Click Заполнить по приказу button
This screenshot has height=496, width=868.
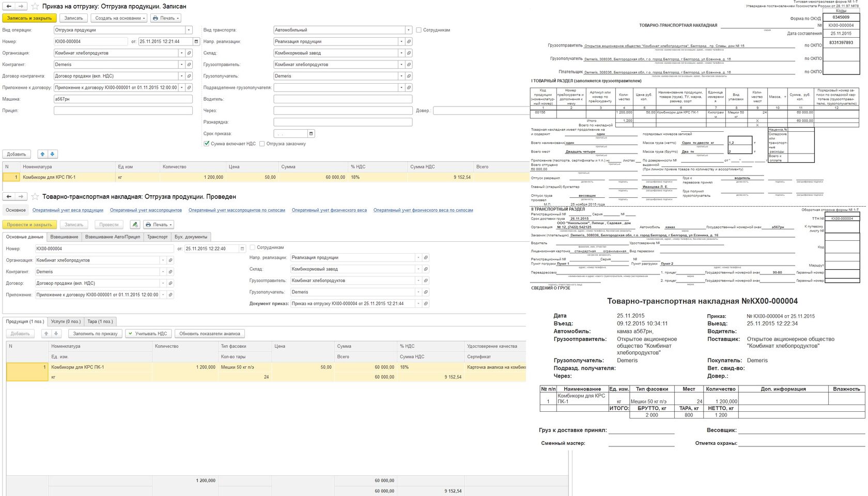[96, 334]
